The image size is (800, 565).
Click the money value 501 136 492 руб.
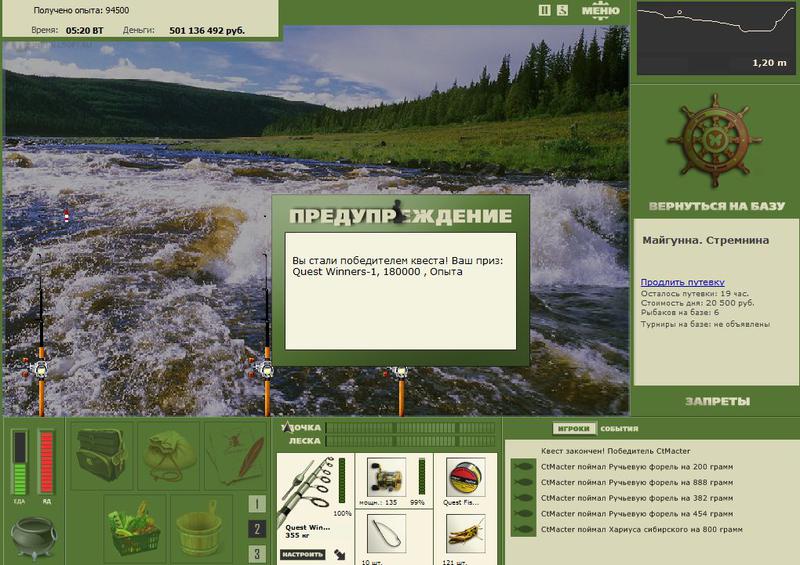[207, 31]
